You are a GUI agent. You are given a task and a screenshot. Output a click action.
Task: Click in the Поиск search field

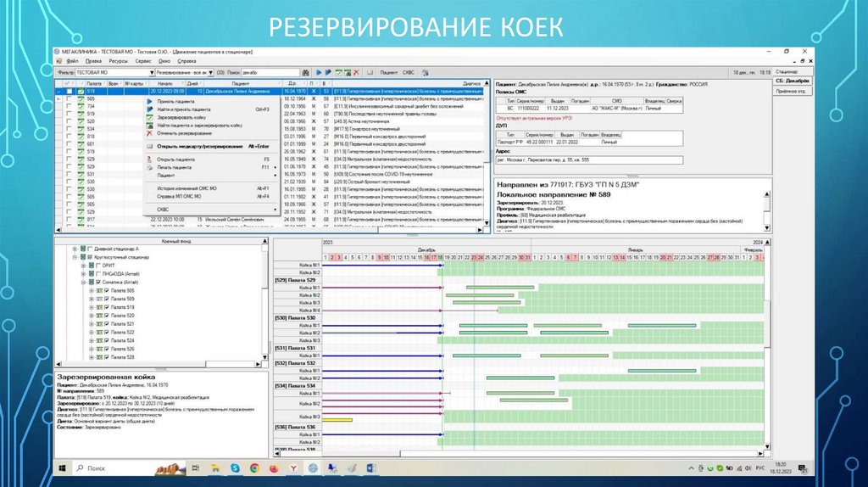pos(270,73)
